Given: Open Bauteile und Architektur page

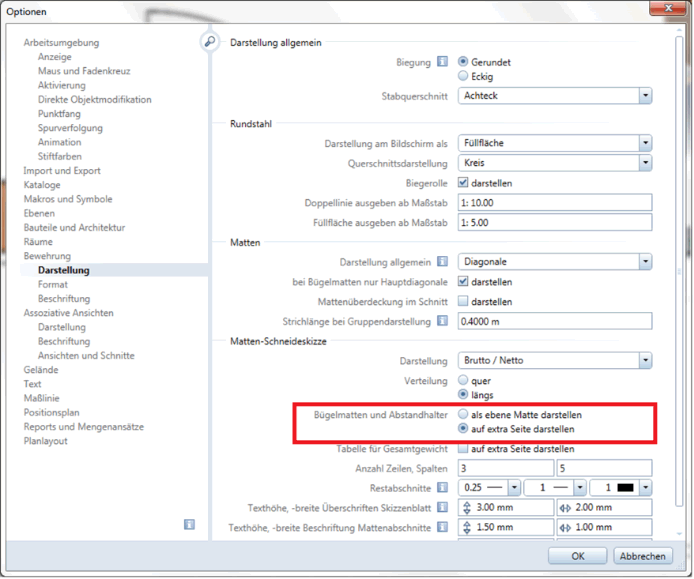Looking at the screenshot, I should pos(74,227).
